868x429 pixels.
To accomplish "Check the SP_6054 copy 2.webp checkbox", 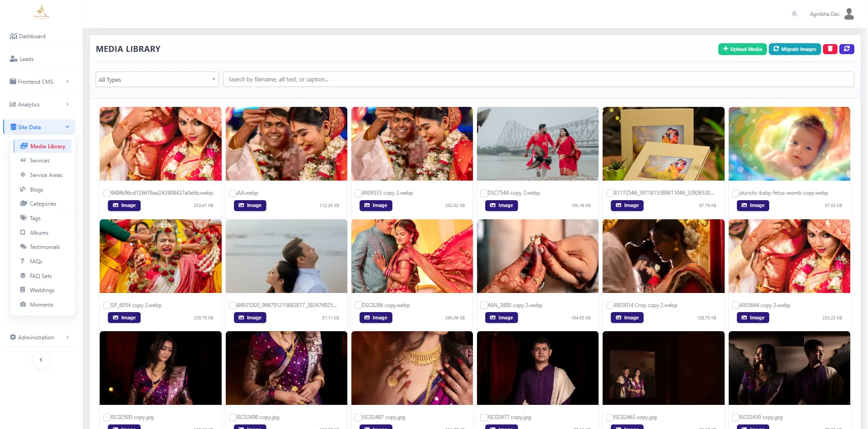I will 107,306.
